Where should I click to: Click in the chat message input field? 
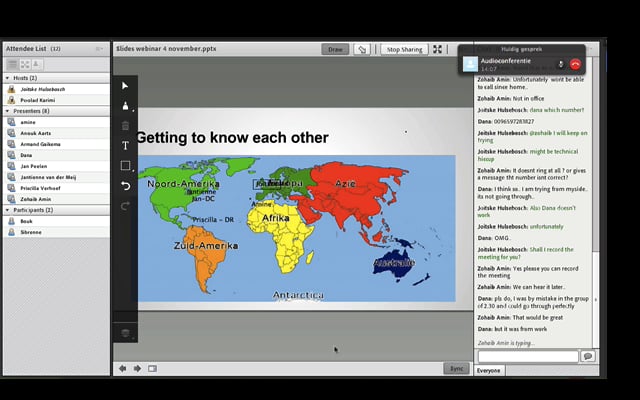click(x=528, y=356)
